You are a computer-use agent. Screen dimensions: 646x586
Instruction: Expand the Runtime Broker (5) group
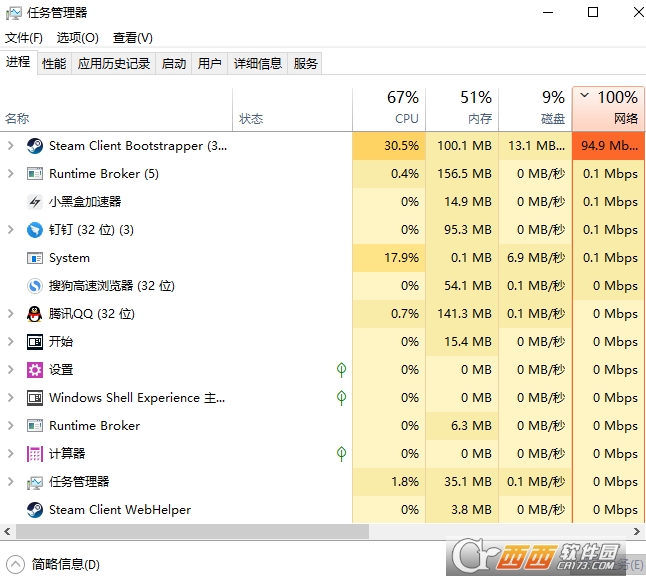(11, 173)
